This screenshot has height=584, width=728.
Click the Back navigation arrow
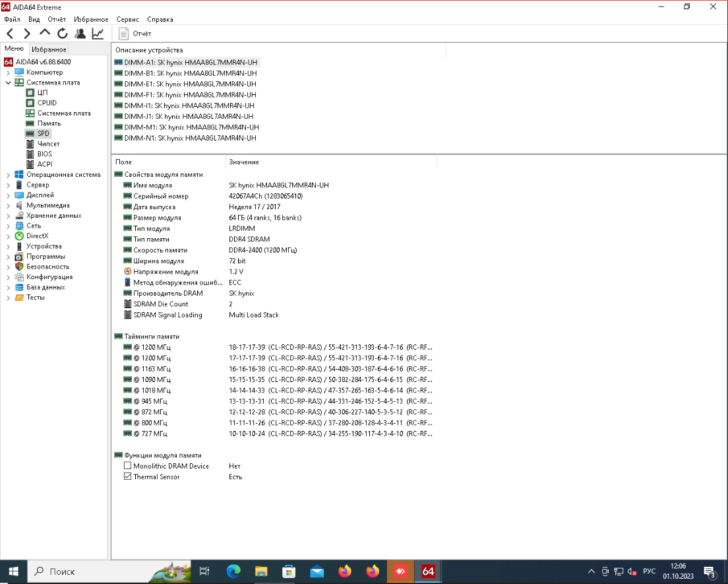click(10, 34)
